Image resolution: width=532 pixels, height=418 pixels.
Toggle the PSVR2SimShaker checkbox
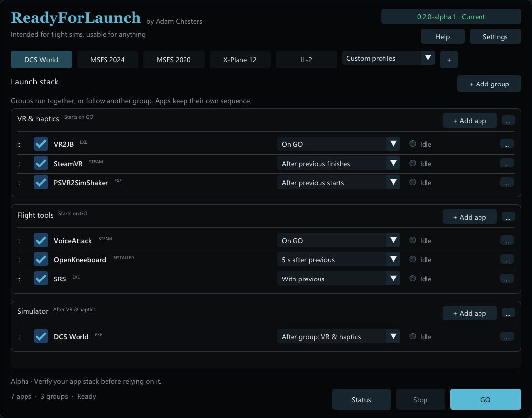(x=41, y=182)
